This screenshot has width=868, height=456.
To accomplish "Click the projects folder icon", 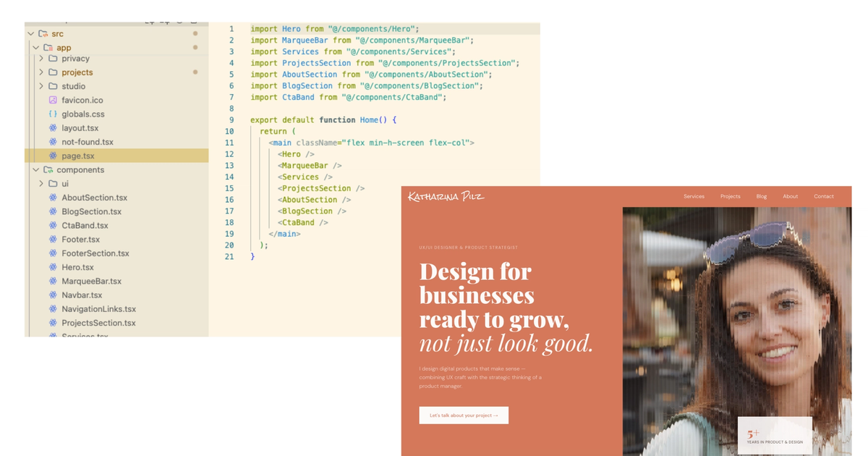I will 53,72.
